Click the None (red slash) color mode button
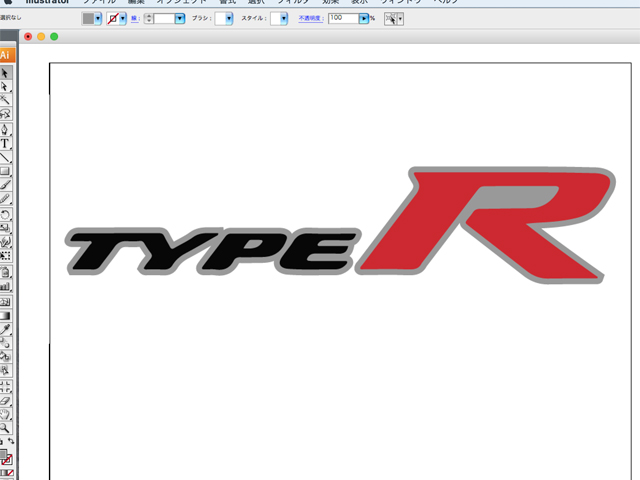Viewport: 640px width, 480px height. coord(10,473)
